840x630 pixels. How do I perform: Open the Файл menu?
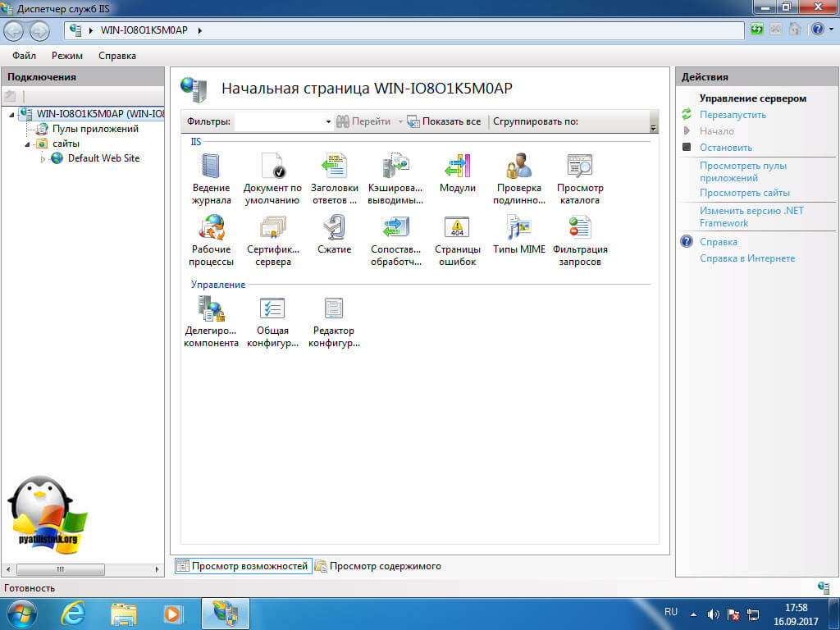tap(24, 56)
